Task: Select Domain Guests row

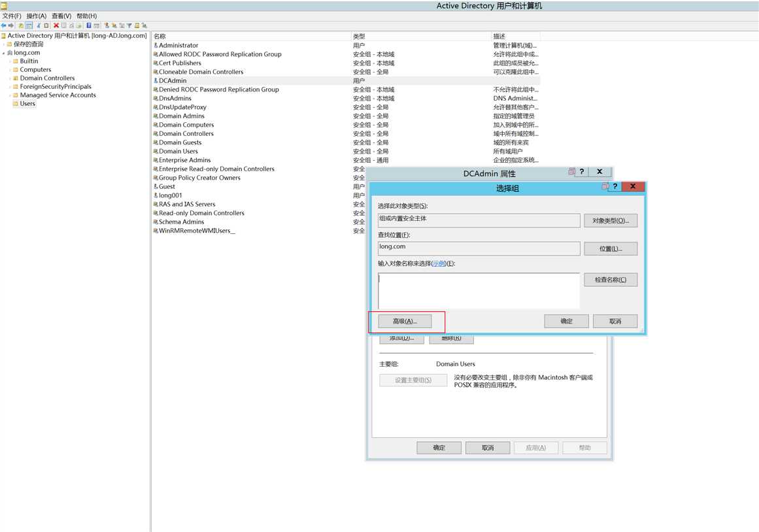Action: point(346,142)
